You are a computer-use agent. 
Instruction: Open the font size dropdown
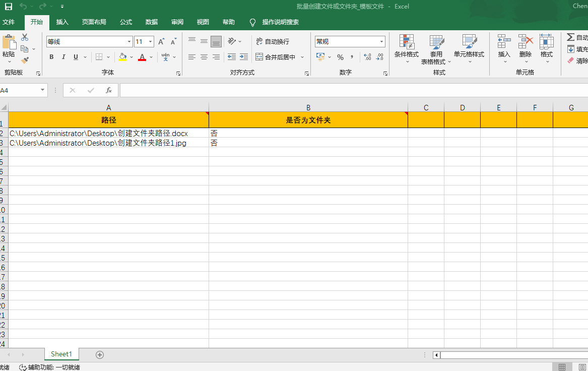[150, 41]
